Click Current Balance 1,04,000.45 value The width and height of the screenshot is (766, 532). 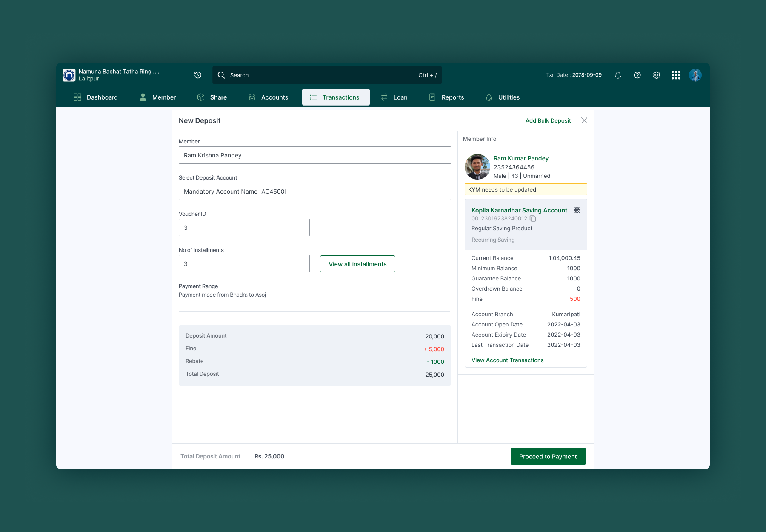pos(565,258)
